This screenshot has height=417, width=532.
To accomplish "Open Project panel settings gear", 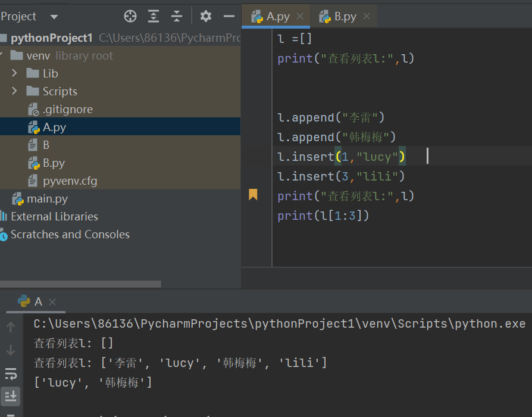I will (206, 16).
